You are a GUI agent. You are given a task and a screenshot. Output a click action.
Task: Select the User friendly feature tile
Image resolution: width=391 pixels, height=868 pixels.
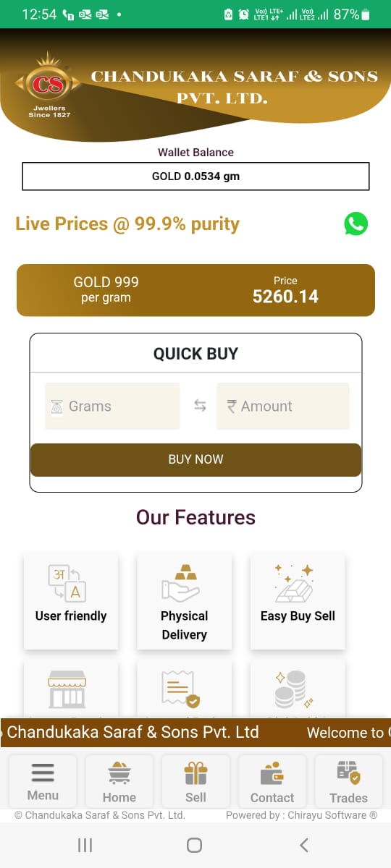[x=71, y=602]
